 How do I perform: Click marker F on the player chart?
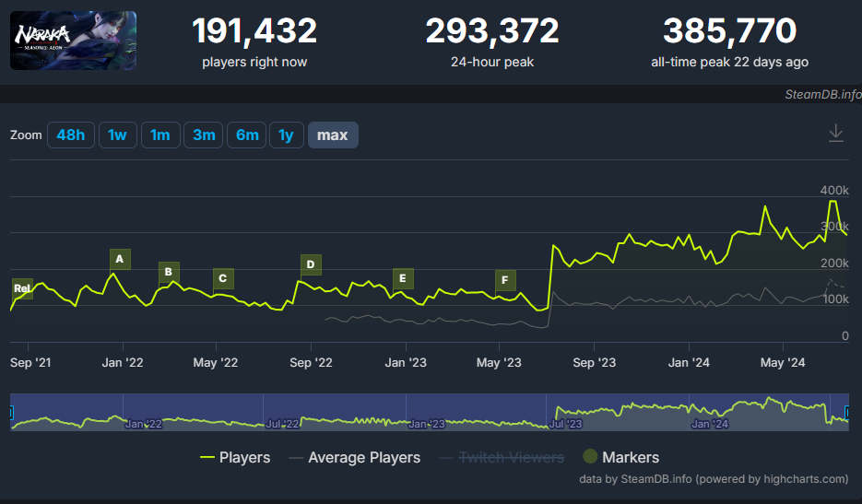[505, 280]
